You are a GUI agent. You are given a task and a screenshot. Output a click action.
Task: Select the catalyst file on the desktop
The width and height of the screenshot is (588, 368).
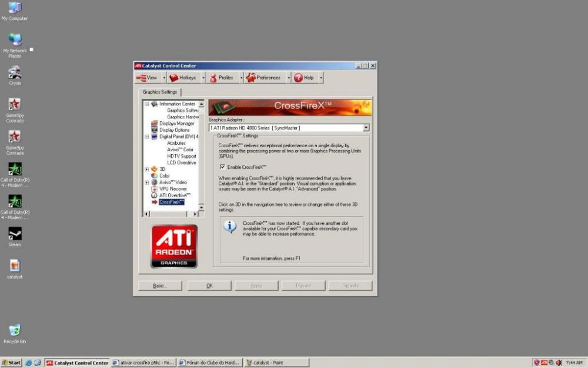point(15,269)
